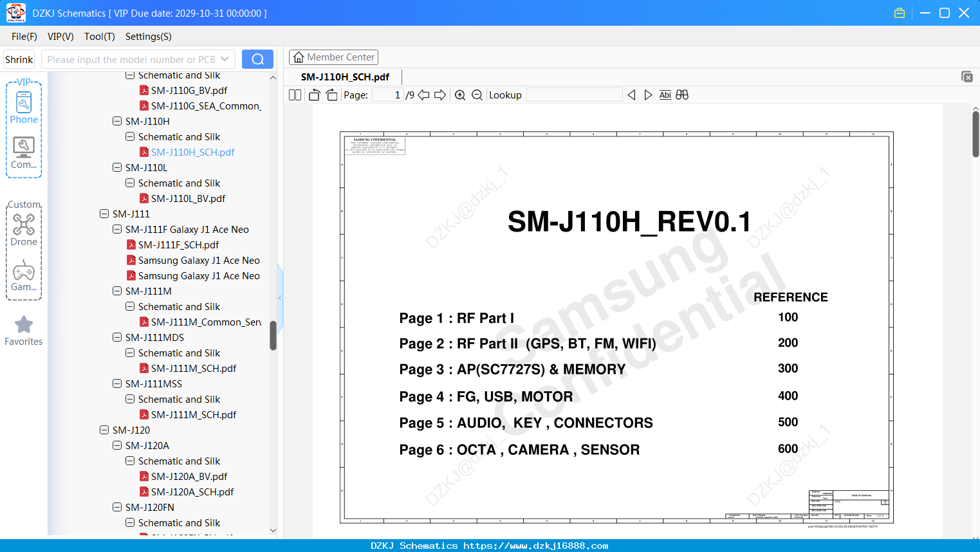Collapse the SM-J110L tree node
Image resolution: width=980 pixels, height=552 pixels.
[x=117, y=167]
